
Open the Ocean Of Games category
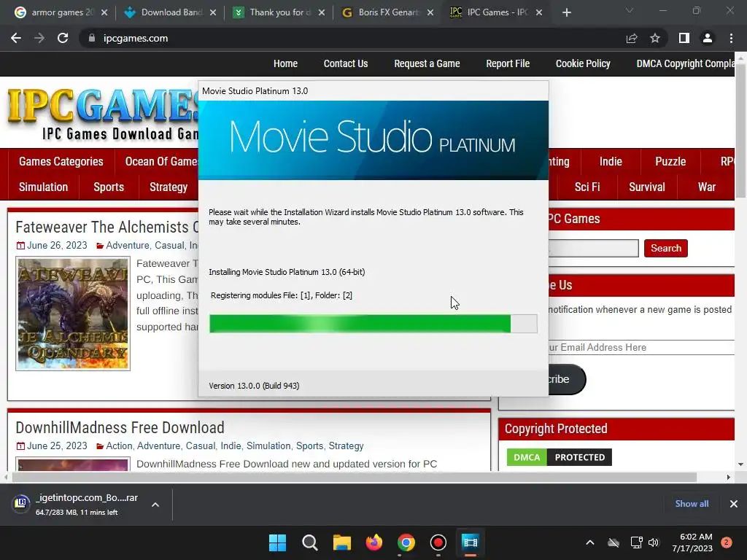click(161, 161)
